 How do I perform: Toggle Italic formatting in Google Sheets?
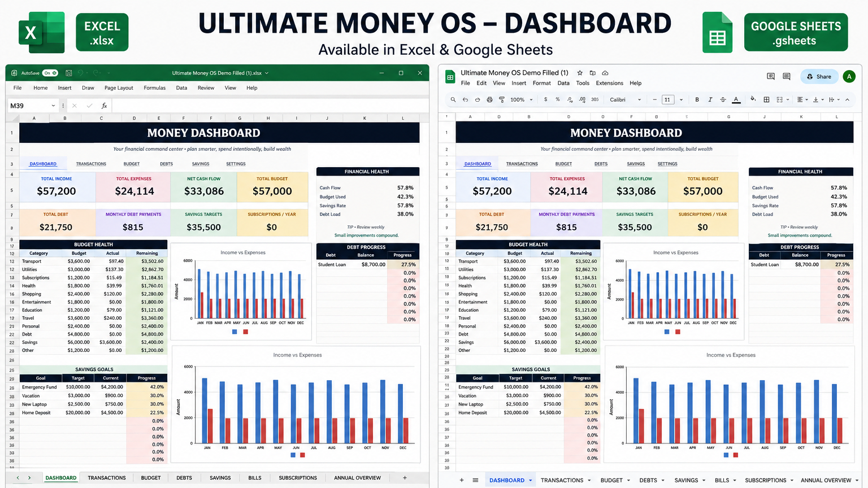point(710,99)
